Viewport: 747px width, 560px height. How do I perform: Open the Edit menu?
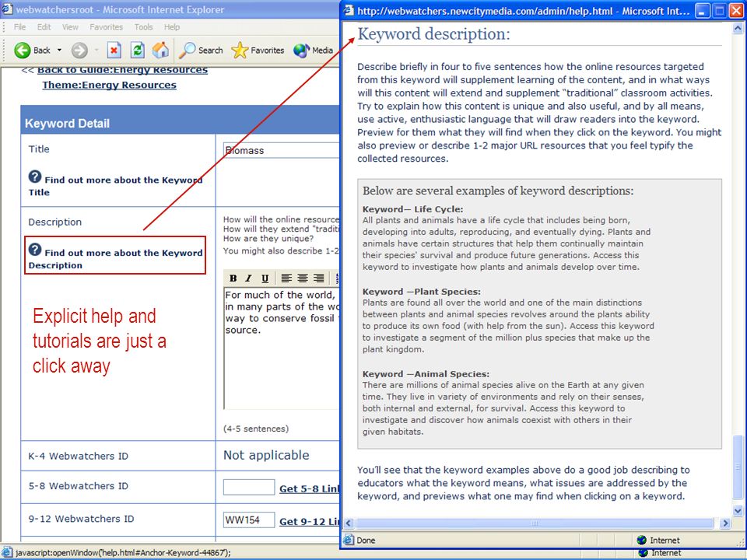click(44, 27)
